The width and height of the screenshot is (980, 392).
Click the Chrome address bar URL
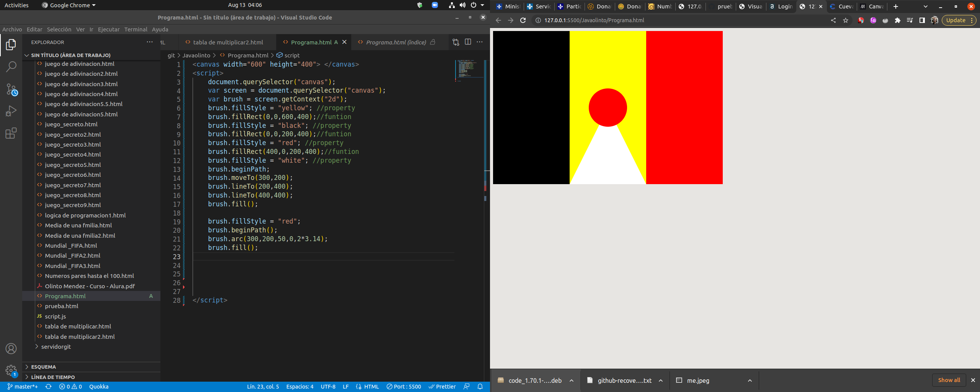tap(594, 20)
